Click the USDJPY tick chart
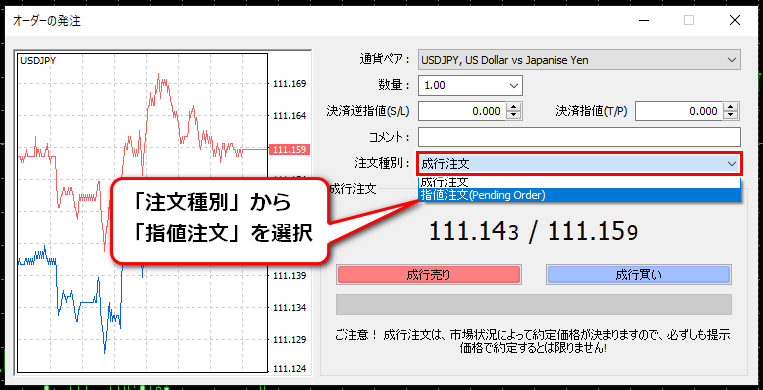 [142, 213]
